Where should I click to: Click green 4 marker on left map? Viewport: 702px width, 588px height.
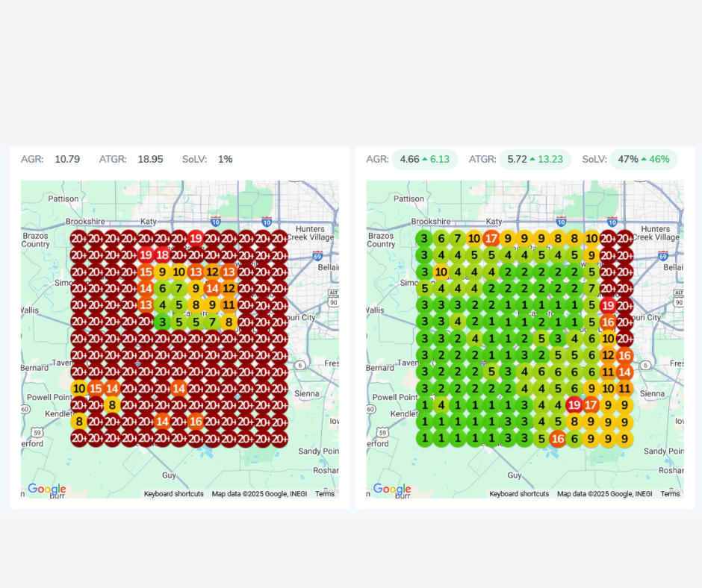(x=162, y=305)
